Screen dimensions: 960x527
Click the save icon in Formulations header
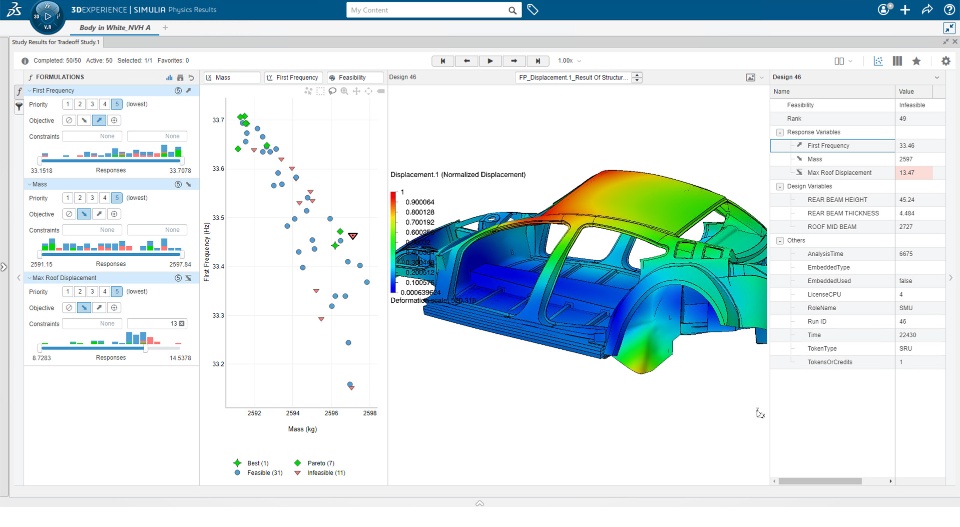pos(180,78)
